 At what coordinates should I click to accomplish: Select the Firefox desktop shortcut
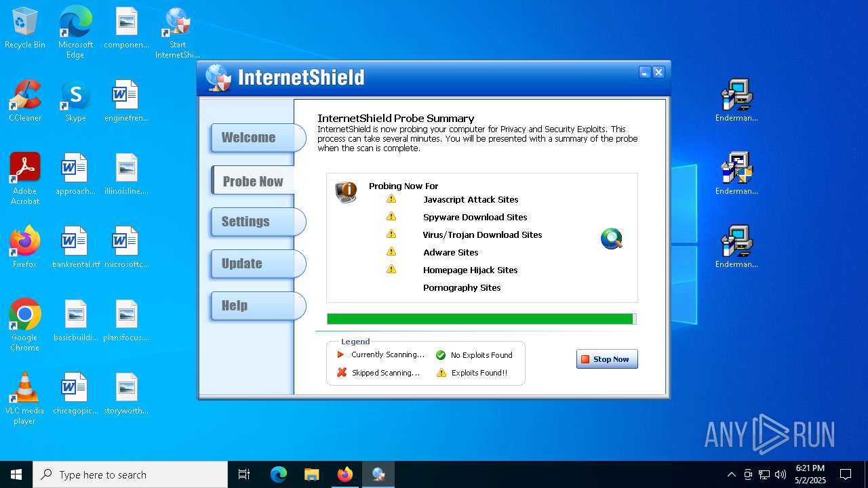coord(25,247)
